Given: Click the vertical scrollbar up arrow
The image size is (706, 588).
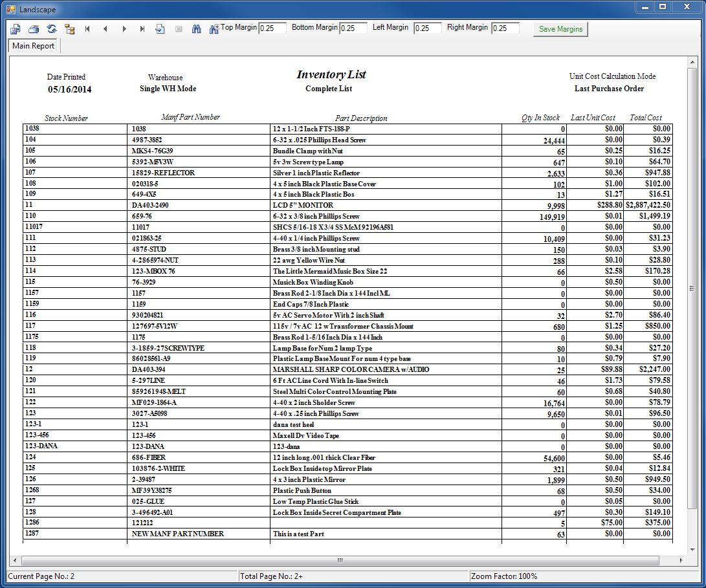Looking at the screenshot, I should [x=692, y=61].
